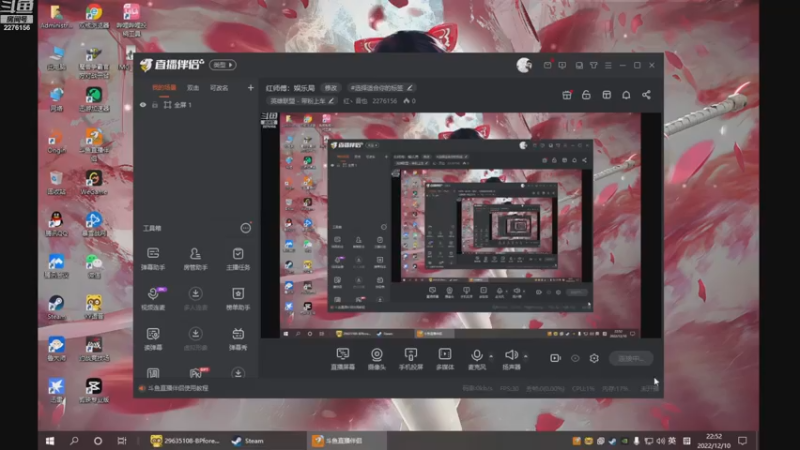This screenshot has width=800, height=450.
Task: Switch to the second scene tab
Action: click(x=193, y=88)
